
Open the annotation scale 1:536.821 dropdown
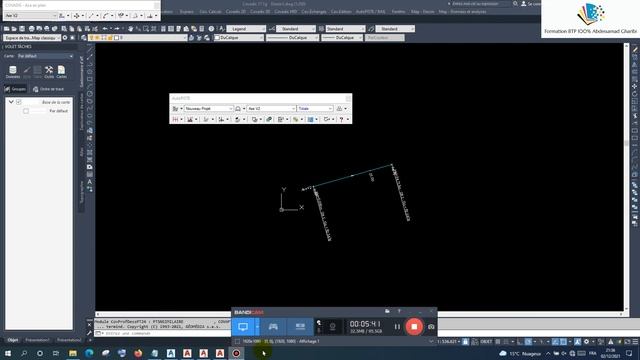pos(449,342)
